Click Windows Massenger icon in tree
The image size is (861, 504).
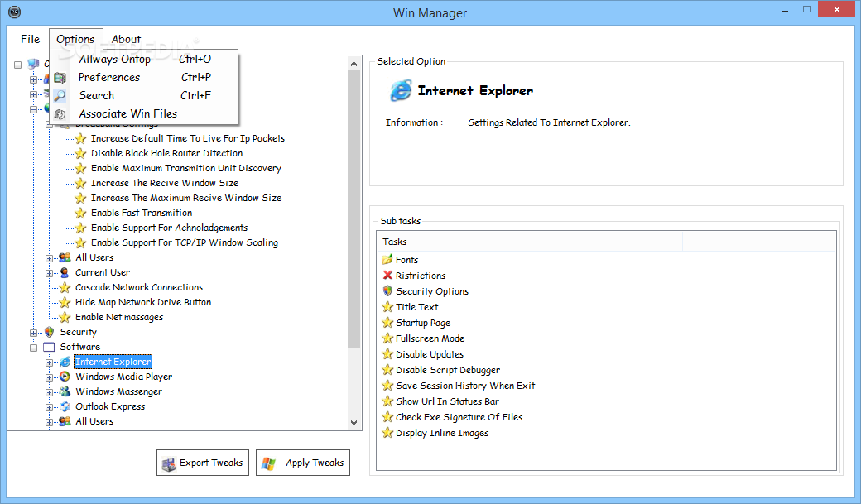[65, 391]
